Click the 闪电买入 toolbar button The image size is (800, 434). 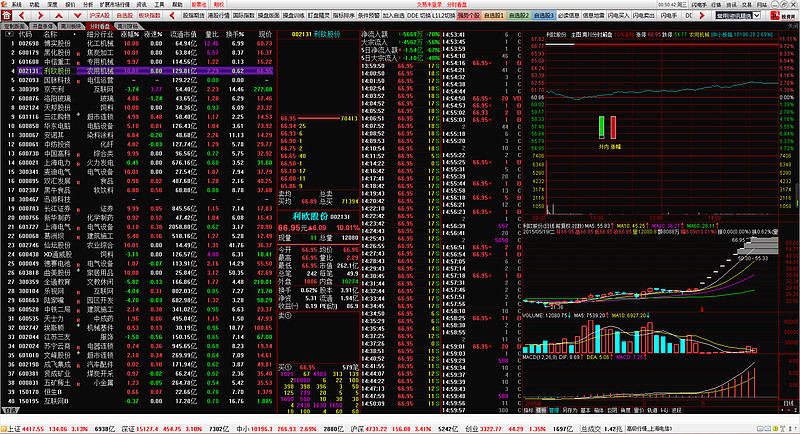[618, 16]
